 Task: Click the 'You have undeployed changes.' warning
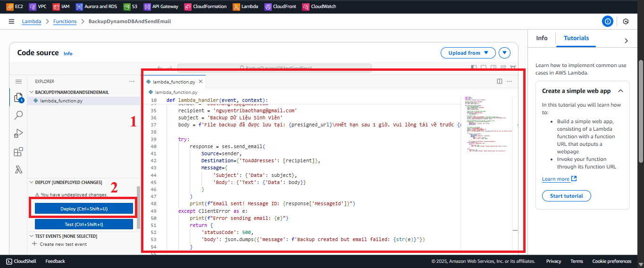72,194
